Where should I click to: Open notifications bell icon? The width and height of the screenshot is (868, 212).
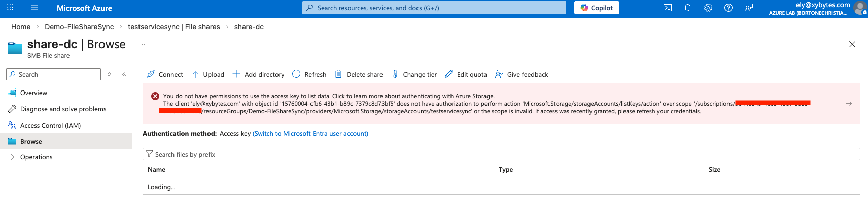(688, 8)
